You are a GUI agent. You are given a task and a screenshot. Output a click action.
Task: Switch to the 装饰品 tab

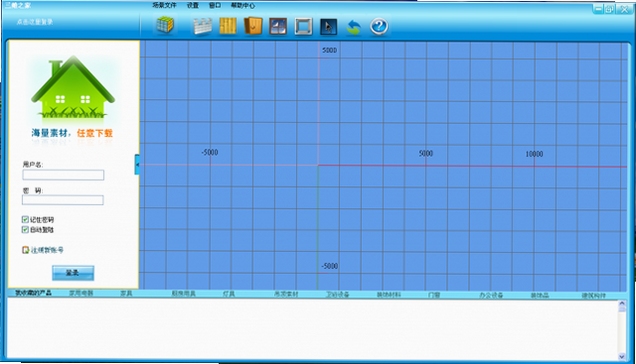pos(539,295)
